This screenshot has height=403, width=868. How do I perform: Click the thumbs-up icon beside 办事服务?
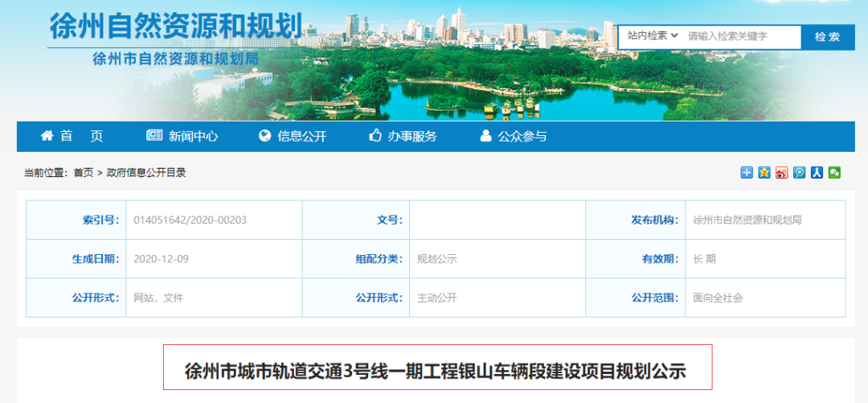click(x=375, y=136)
